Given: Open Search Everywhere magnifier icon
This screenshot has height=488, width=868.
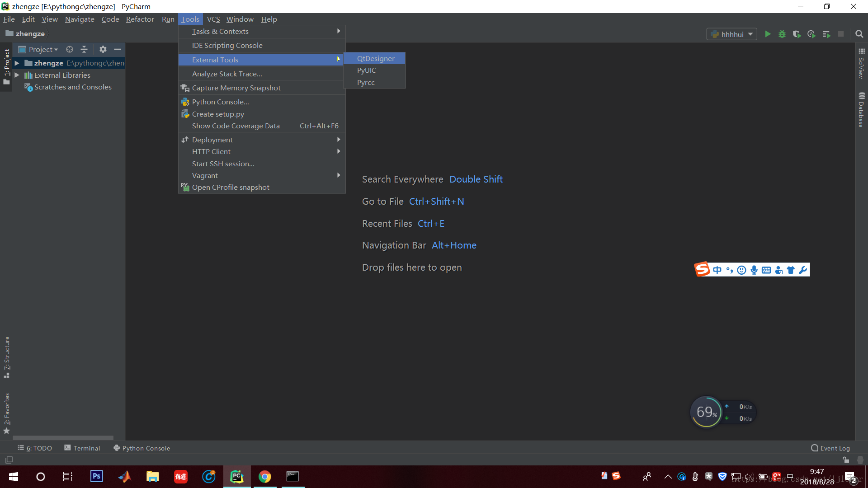Looking at the screenshot, I should coord(859,34).
